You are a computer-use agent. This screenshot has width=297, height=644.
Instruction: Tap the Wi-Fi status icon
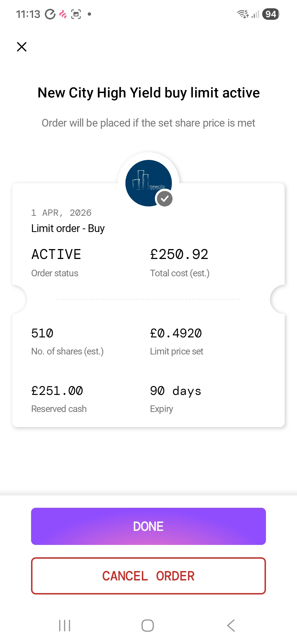click(x=243, y=14)
